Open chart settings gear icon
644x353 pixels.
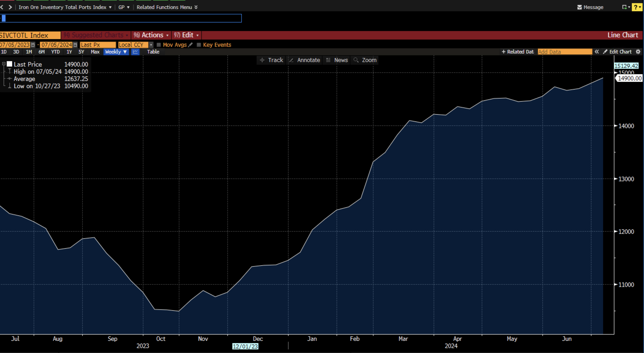pos(638,52)
